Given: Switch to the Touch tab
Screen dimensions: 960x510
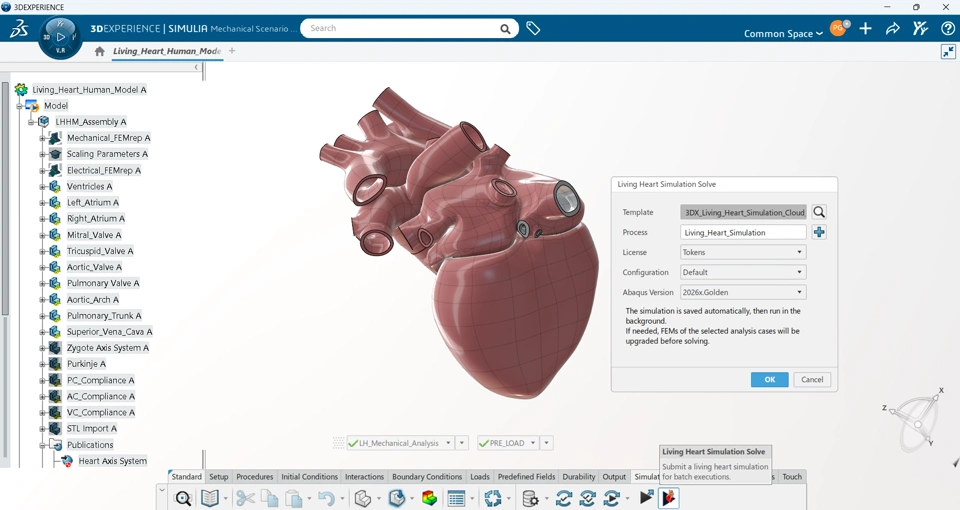Looking at the screenshot, I should (792, 476).
